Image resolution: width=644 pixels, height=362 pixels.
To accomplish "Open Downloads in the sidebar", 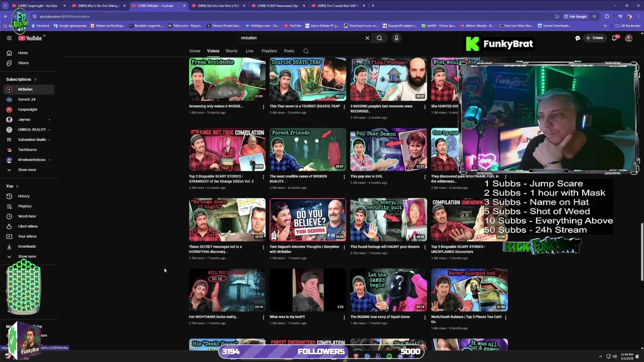I will pyautogui.click(x=29, y=246).
